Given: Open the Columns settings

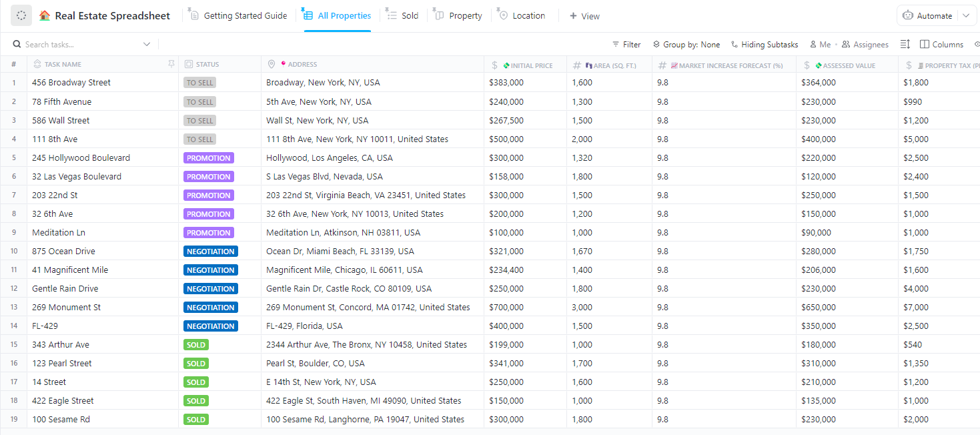Looking at the screenshot, I should coord(941,45).
